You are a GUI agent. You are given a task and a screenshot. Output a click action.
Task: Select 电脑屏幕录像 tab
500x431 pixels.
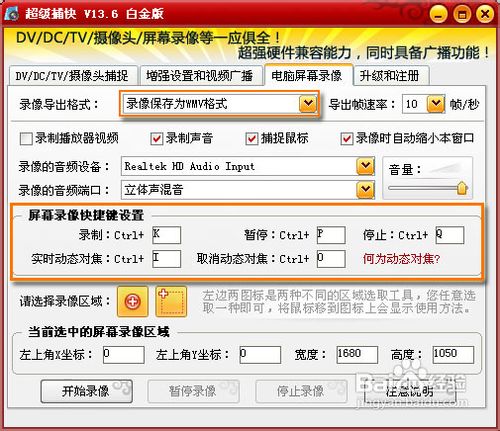pyautogui.click(x=307, y=75)
